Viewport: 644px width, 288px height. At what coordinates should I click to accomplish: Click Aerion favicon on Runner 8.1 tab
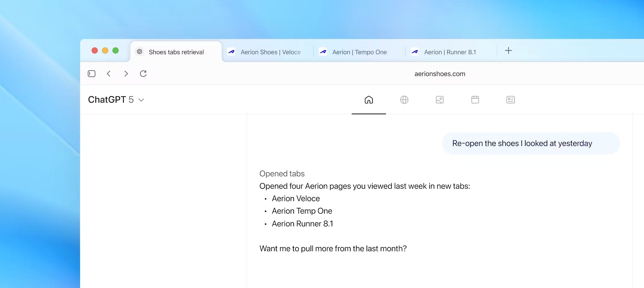(415, 52)
